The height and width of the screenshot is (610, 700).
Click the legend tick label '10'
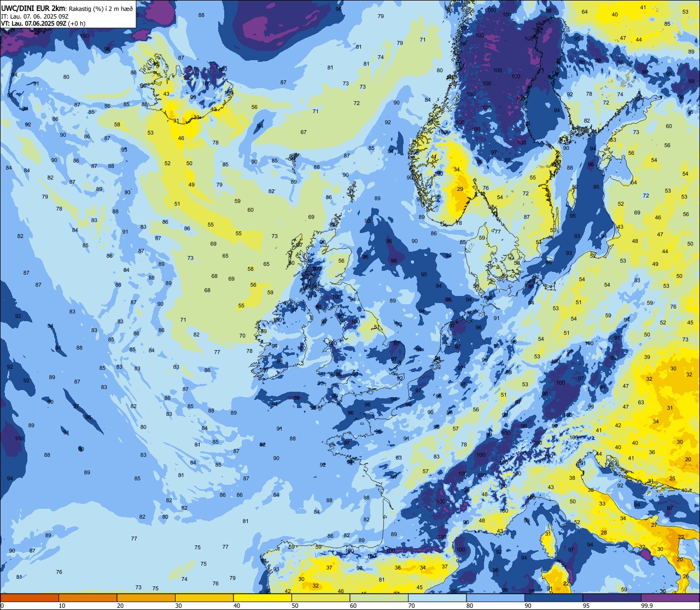(62, 606)
